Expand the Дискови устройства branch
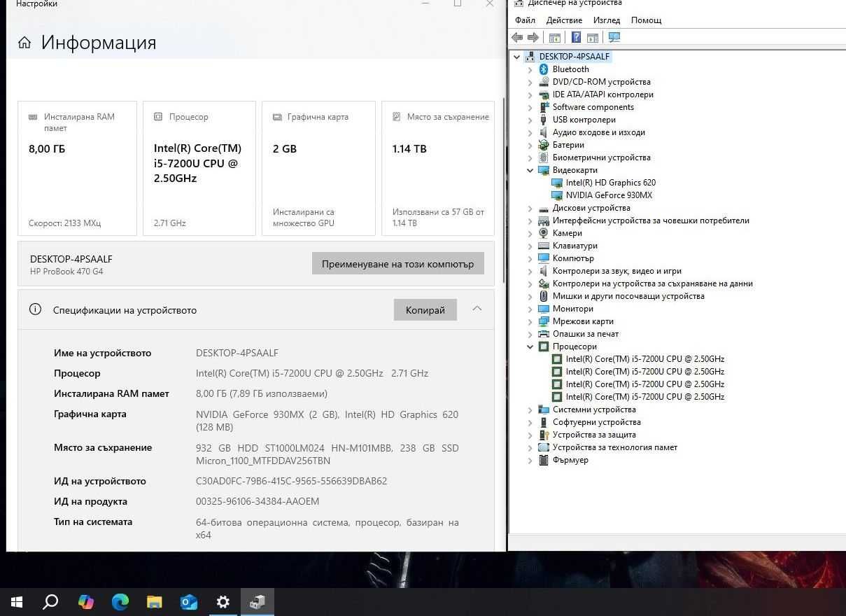This screenshot has height=616, width=846. (530, 208)
